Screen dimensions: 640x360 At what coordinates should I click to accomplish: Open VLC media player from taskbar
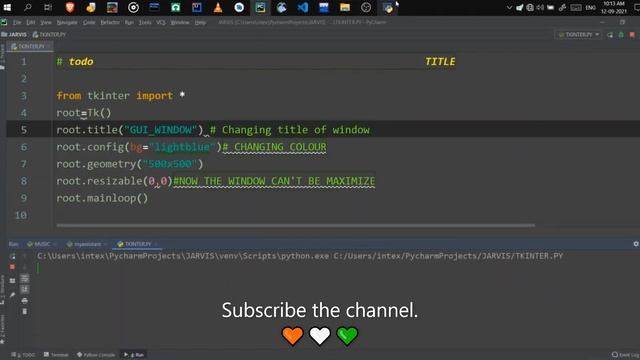coord(218,7)
